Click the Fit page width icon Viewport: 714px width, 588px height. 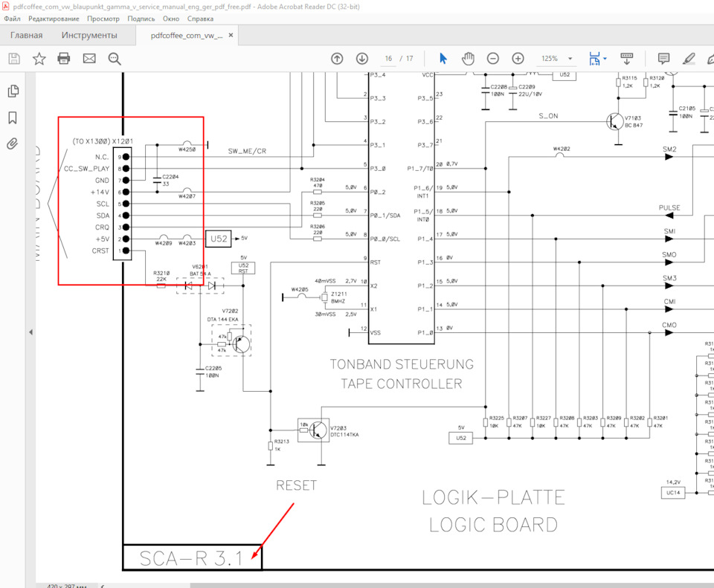(594, 58)
